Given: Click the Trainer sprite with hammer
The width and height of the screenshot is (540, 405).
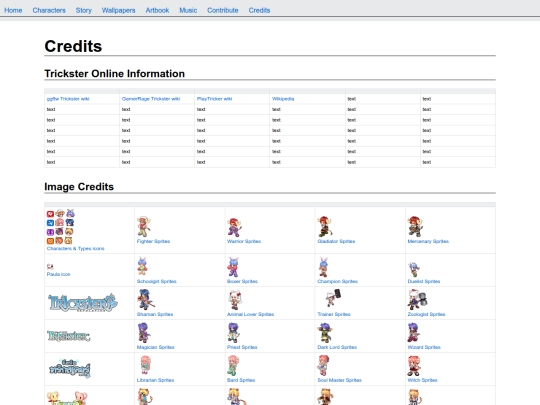Looking at the screenshot, I should coord(333,298).
